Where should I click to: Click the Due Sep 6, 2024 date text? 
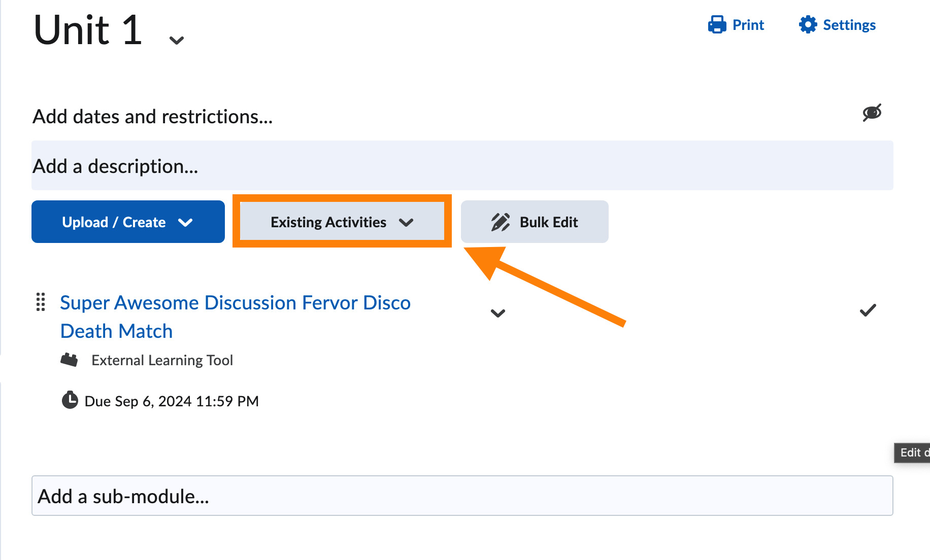pyautogui.click(x=172, y=400)
